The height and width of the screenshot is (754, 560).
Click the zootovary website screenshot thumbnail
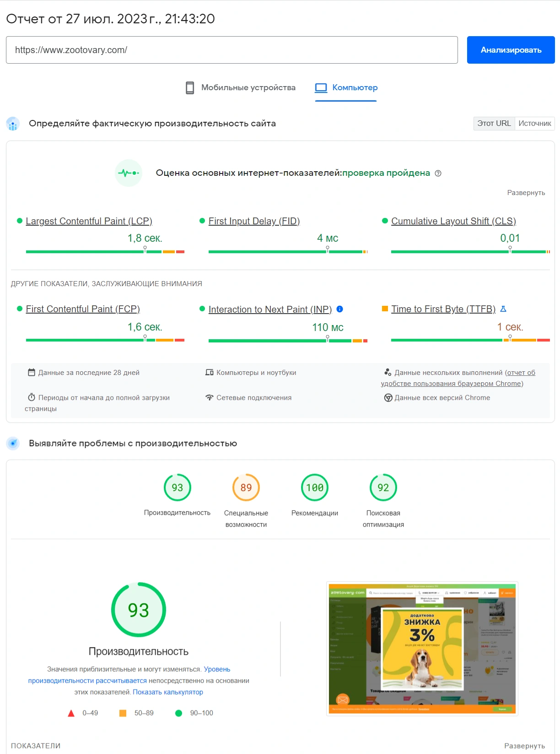click(422, 648)
